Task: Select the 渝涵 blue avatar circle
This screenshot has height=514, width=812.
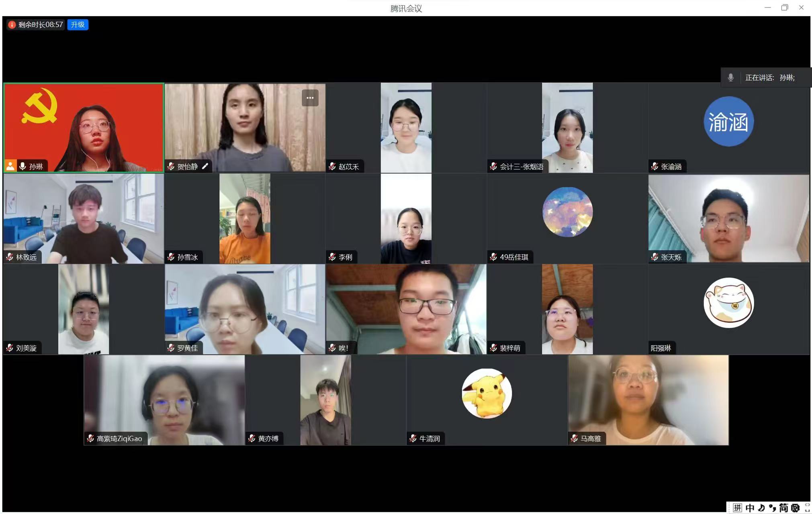Action: pos(728,122)
